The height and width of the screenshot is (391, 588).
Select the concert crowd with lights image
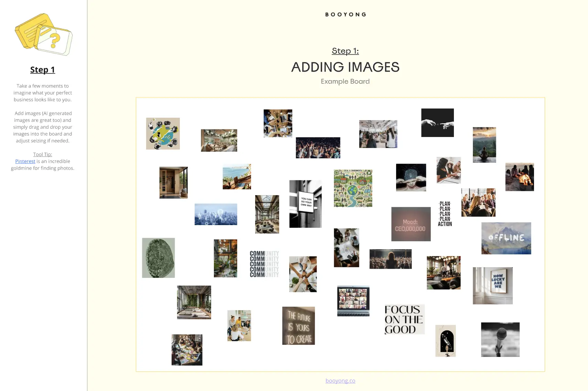pos(318,148)
